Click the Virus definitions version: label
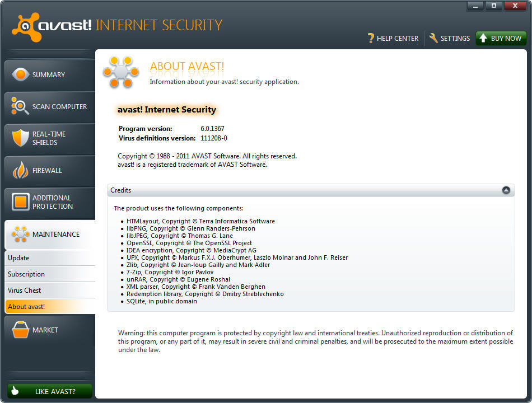This screenshot has height=403, width=532. click(x=157, y=138)
